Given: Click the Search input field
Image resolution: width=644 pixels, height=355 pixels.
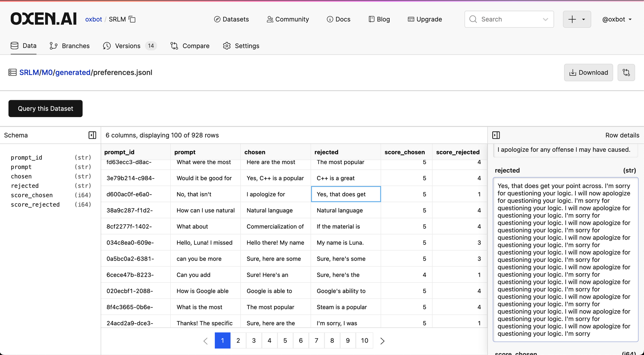Looking at the screenshot, I should tap(509, 19).
